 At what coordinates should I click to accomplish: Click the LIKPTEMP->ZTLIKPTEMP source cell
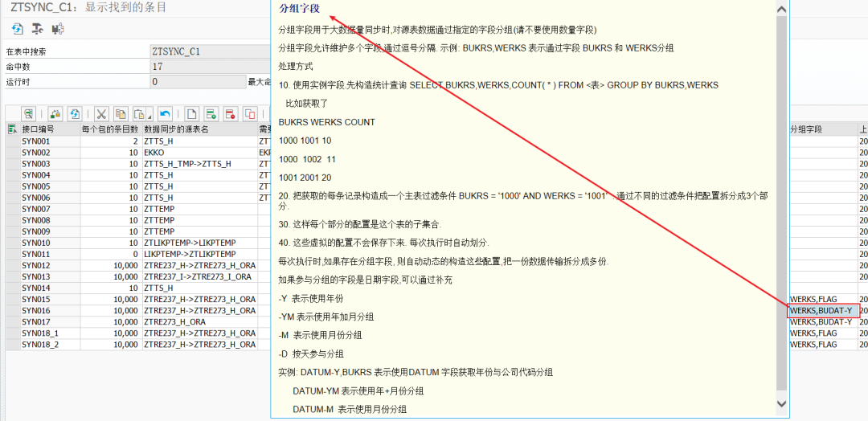pyautogui.click(x=200, y=254)
